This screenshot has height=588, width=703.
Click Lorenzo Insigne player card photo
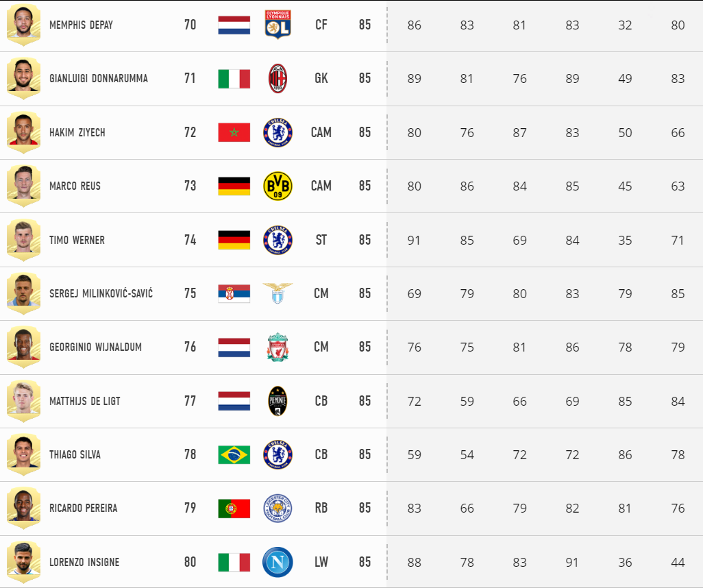click(23, 562)
